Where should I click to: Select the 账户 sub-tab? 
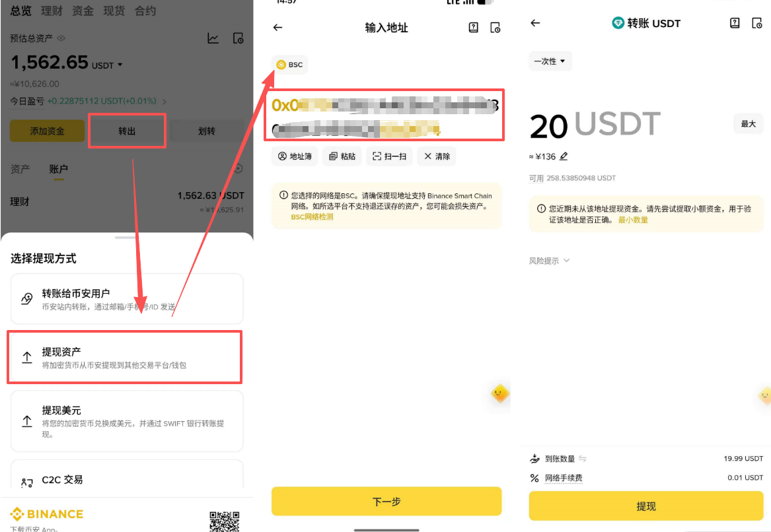coord(59,169)
